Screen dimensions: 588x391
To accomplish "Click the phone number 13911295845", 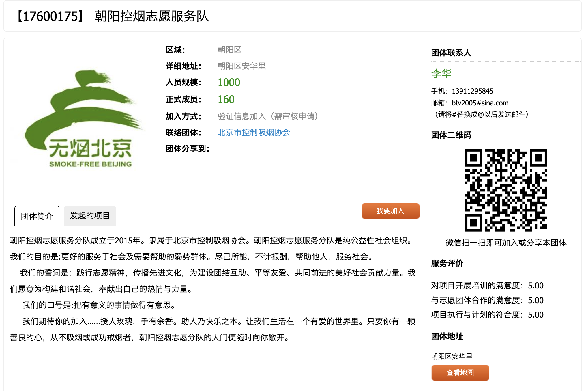I will pos(472,91).
